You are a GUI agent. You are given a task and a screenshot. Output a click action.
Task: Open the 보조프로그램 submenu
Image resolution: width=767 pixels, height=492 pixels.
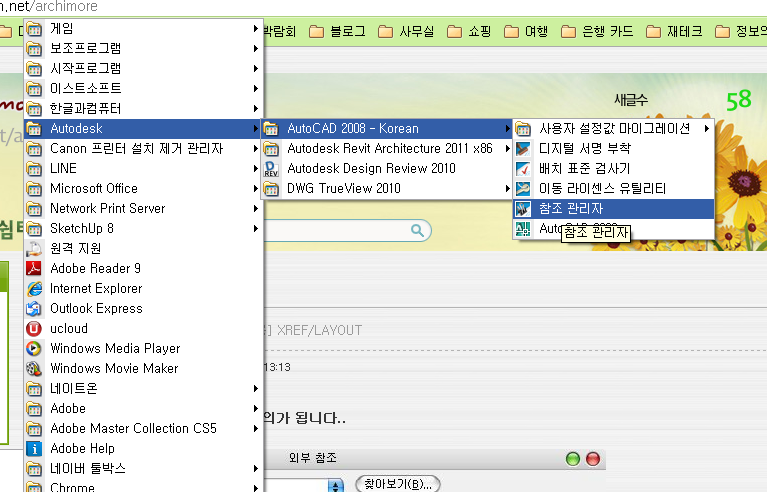(143, 48)
